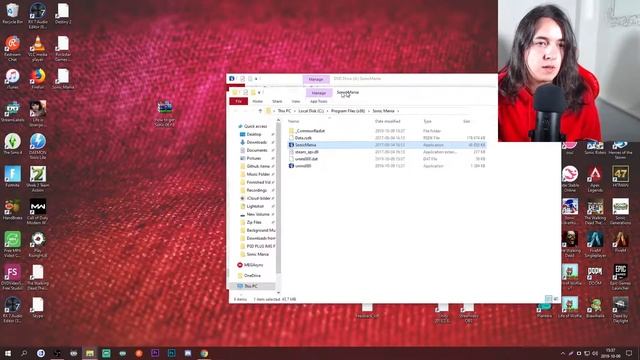This screenshot has height=360, width=640.
Task: Open Sonic Mania folder in navigation pane
Action: 258,254
